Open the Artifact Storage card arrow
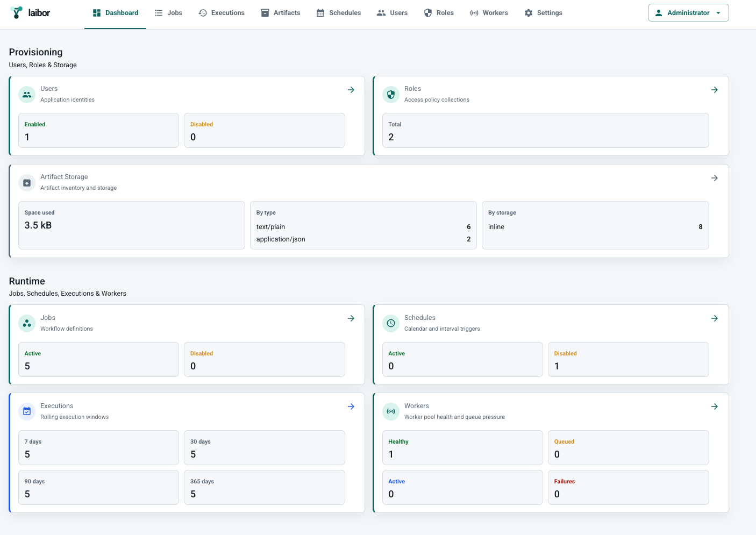756x535 pixels. (x=715, y=178)
